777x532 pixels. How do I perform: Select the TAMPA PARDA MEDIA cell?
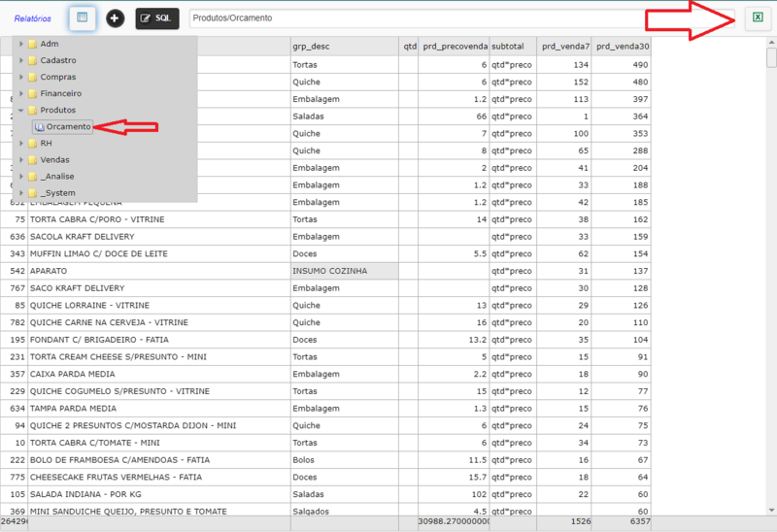coord(159,408)
